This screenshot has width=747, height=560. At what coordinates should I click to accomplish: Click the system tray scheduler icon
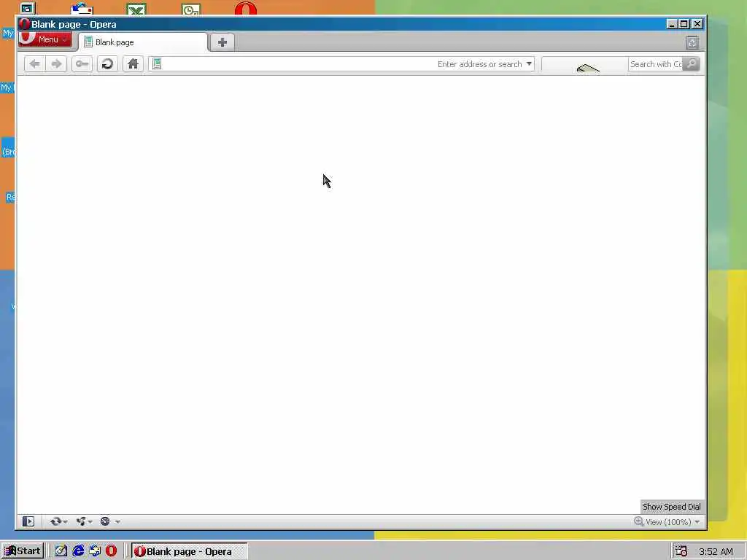(681, 551)
